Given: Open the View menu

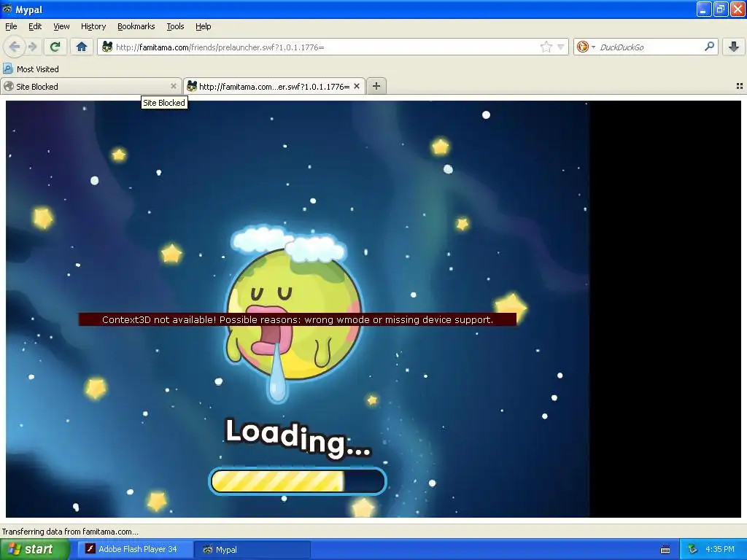Looking at the screenshot, I should 61,26.
